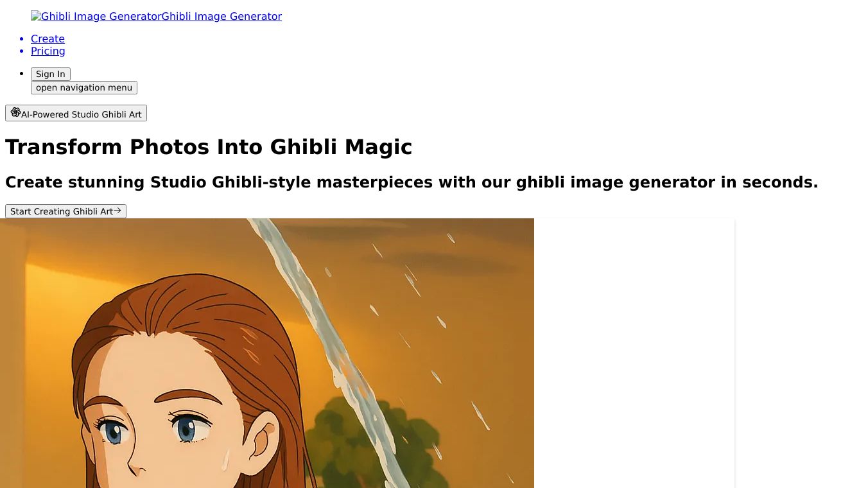Viewport: 868px width, 488px height.
Task: Click the girl's right-side blue eye in illustration
Action: click(x=187, y=428)
